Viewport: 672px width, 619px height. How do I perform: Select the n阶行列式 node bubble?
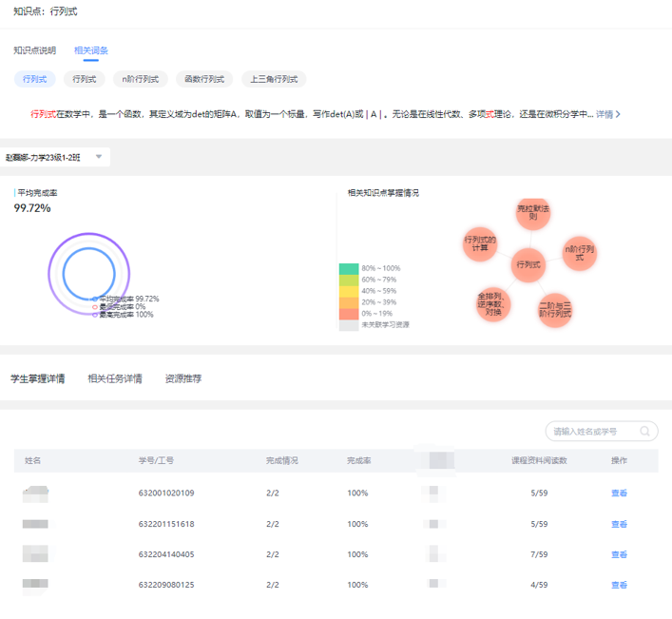tap(580, 253)
